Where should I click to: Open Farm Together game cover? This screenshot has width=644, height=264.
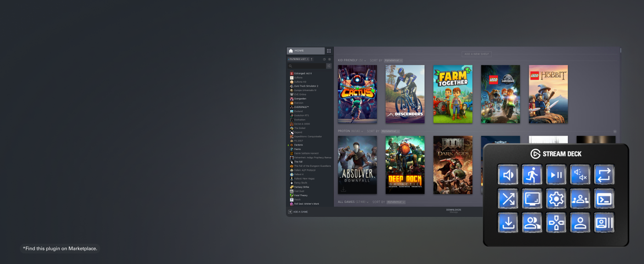(453, 94)
